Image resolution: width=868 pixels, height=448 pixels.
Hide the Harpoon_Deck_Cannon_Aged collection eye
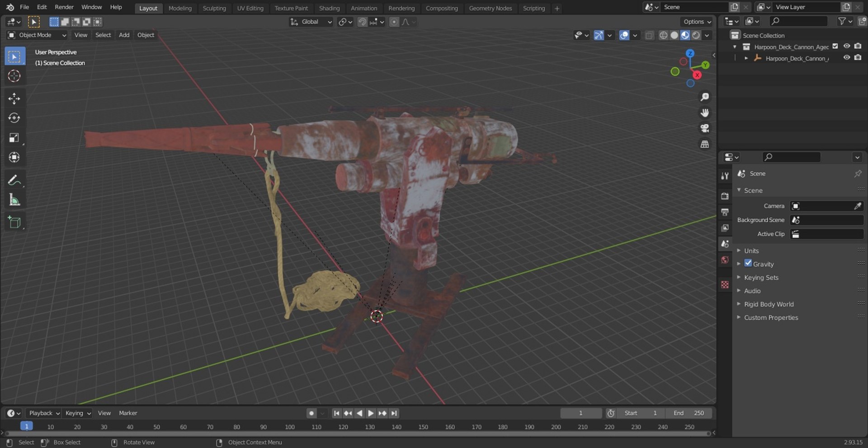tap(847, 46)
